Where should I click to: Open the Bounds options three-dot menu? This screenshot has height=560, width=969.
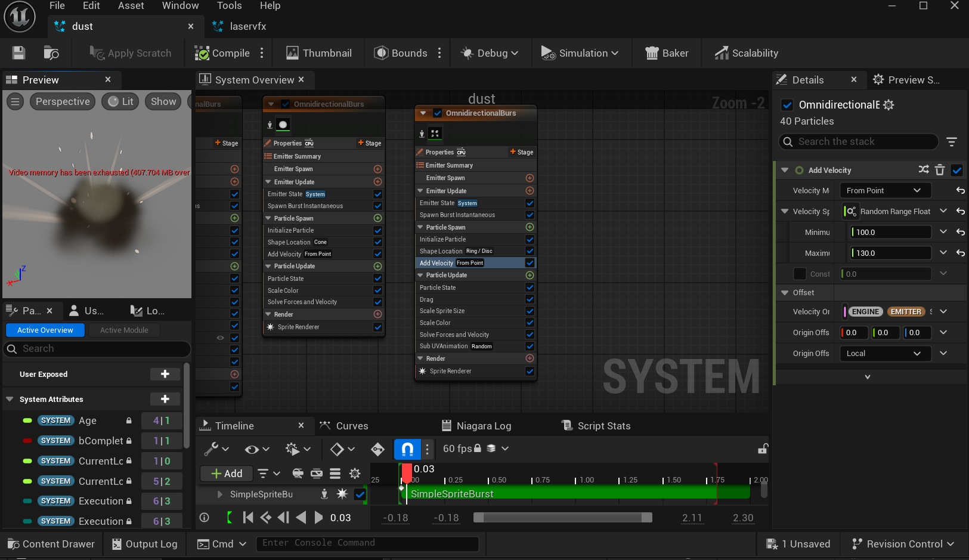coord(439,53)
